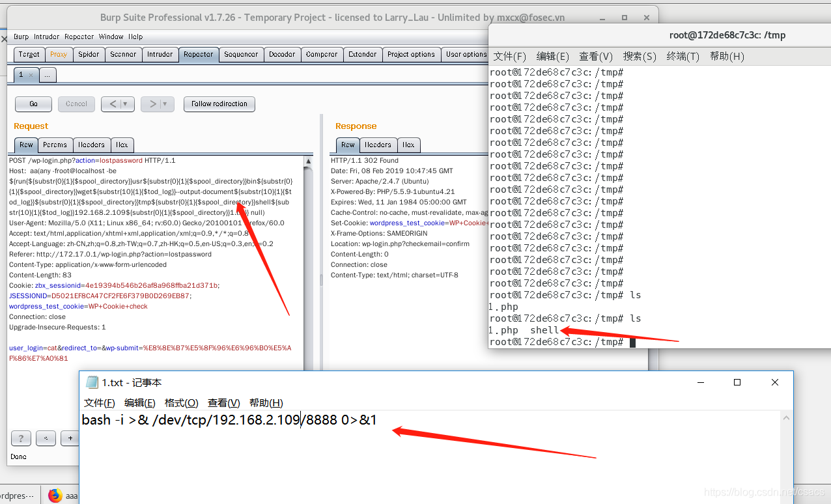Open Notepad 文件(F) menu
Viewport: 831px width, 504px height.
click(100, 403)
